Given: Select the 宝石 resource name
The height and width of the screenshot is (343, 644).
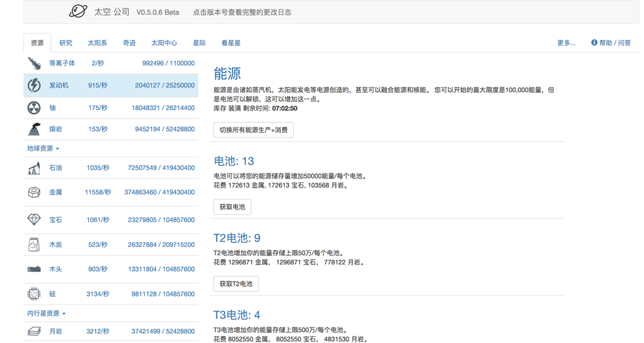Looking at the screenshot, I should pos(55,220).
